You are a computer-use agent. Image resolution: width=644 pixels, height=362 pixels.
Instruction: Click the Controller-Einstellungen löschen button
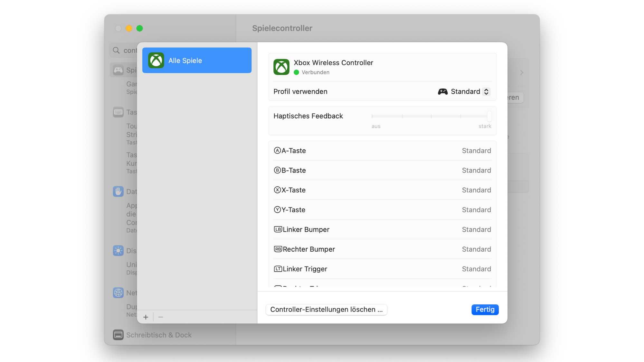tap(326, 310)
